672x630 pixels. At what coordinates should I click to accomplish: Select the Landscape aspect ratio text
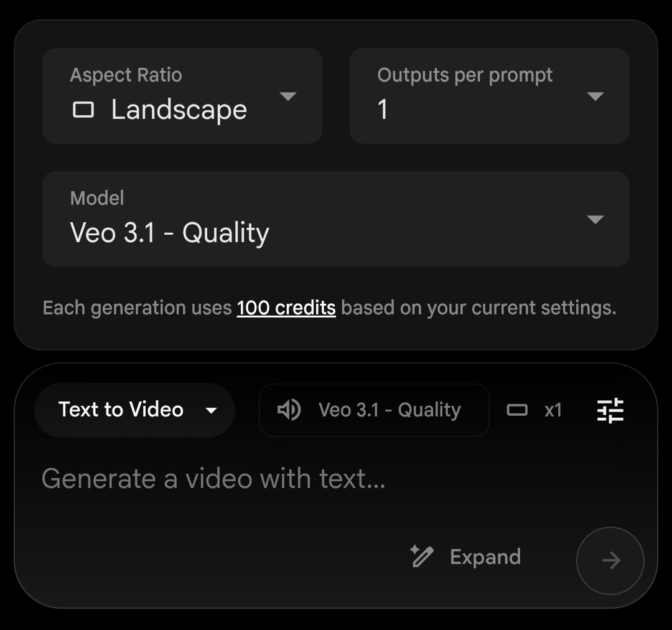tap(179, 110)
